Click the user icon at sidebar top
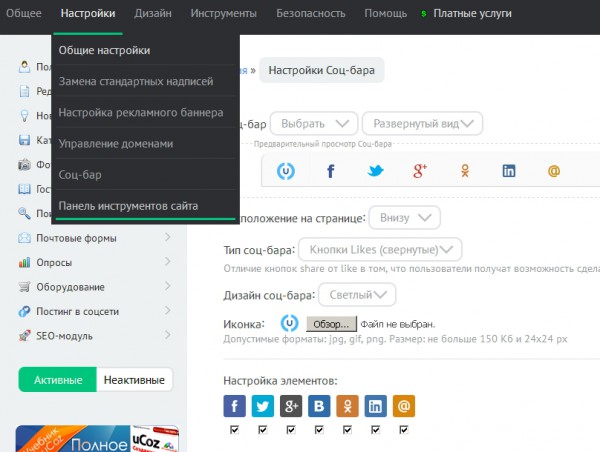This screenshot has height=452, width=600. 24,67
